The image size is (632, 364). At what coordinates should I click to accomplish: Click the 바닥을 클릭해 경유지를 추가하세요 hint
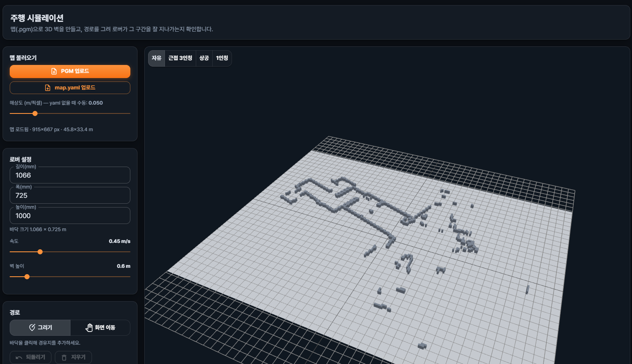45,343
